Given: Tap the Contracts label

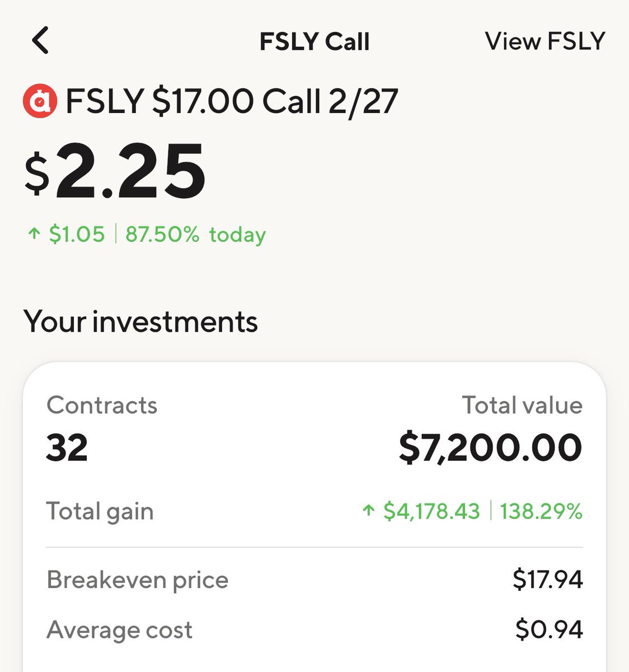Looking at the screenshot, I should [x=102, y=405].
